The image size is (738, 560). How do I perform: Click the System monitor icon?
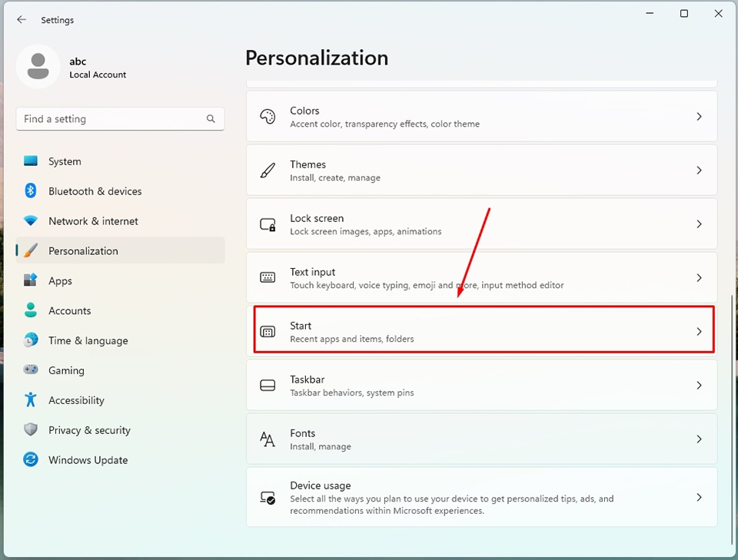31,161
